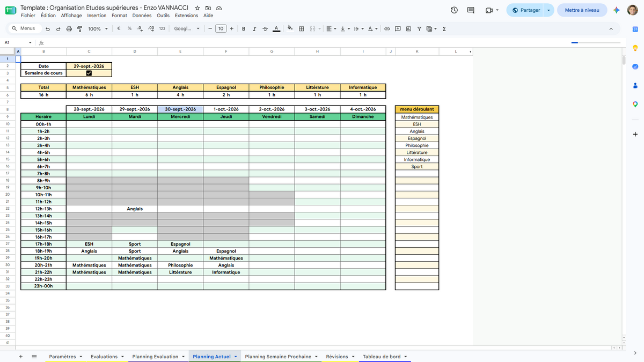Image resolution: width=644 pixels, height=362 pixels.
Task: Toggle the Semaine de cours checkbox
Action: 89,73
